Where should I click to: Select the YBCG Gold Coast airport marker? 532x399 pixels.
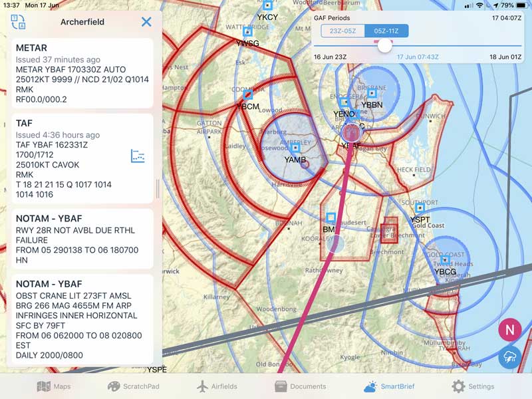coord(445,260)
